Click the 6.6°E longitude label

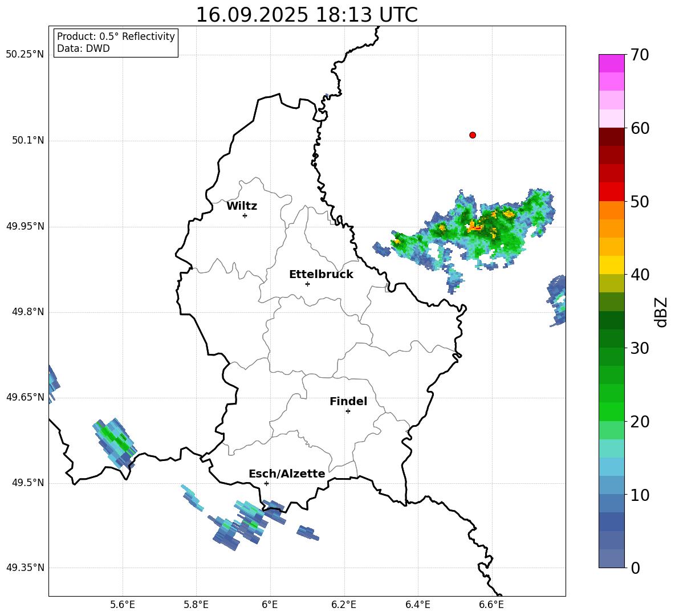coord(491,605)
